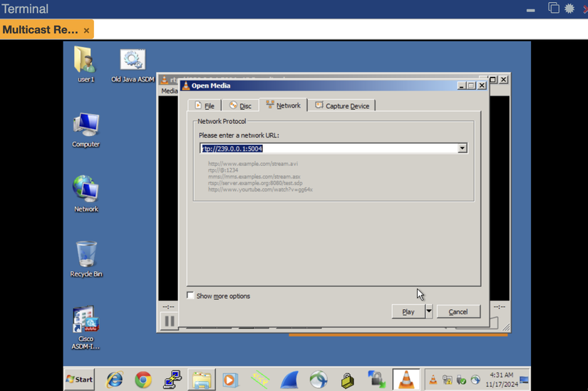Viewport: 588px width, 391px height.
Task: Open Windows Explorer from the taskbar
Action: click(202, 380)
